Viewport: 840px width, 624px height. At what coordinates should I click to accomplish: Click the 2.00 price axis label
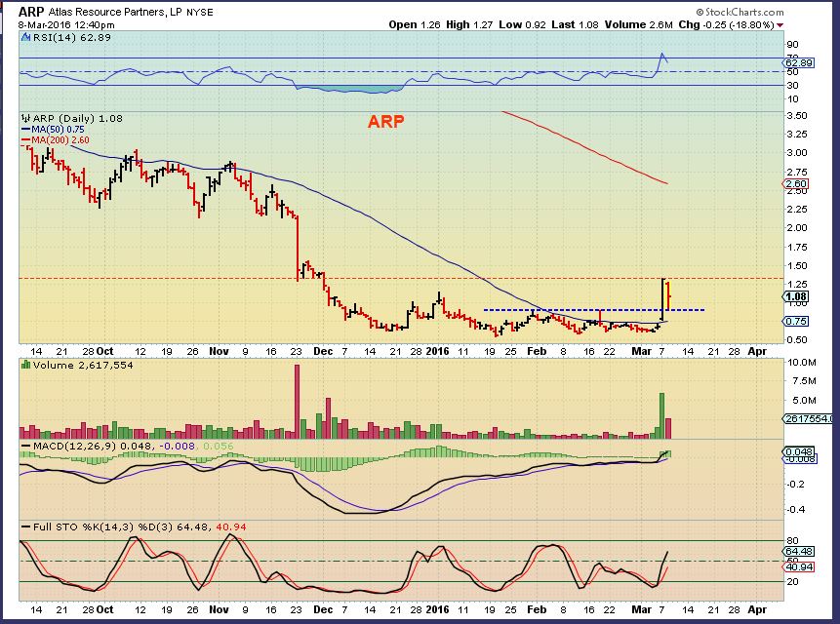tap(797, 227)
